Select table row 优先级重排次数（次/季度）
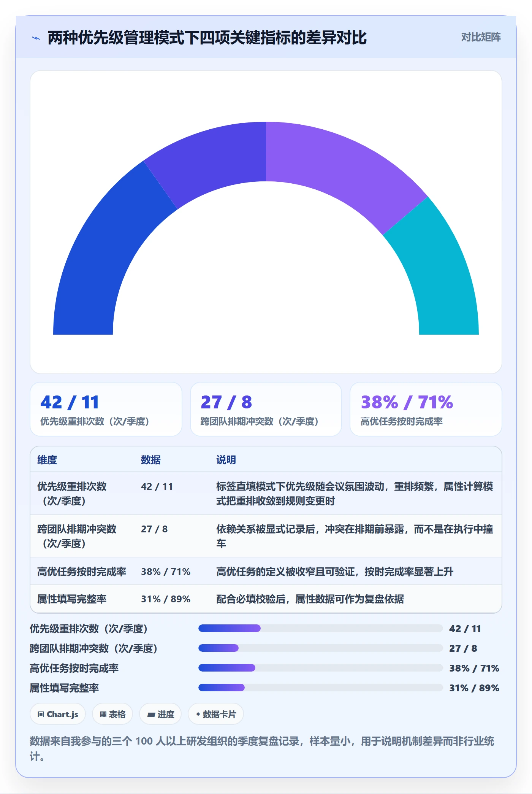The height and width of the screenshot is (794, 532). [266, 494]
